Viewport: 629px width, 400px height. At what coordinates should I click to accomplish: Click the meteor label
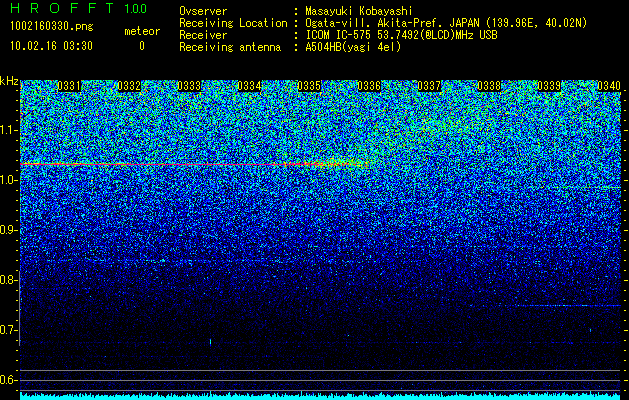pyautogui.click(x=142, y=31)
